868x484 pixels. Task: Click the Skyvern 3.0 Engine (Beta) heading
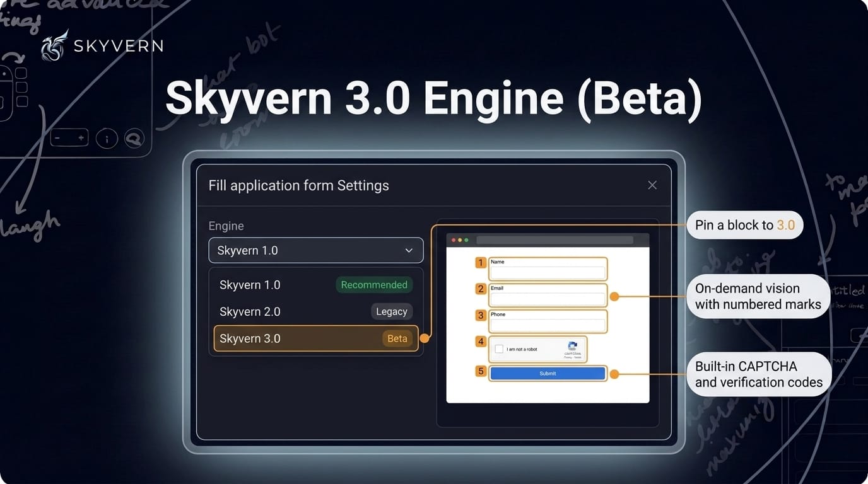(x=433, y=98)
